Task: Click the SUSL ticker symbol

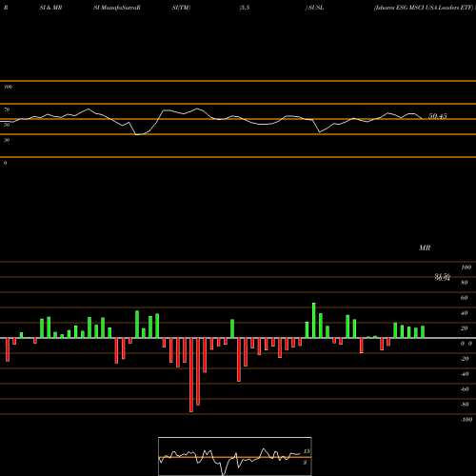Action: (316, 8)
